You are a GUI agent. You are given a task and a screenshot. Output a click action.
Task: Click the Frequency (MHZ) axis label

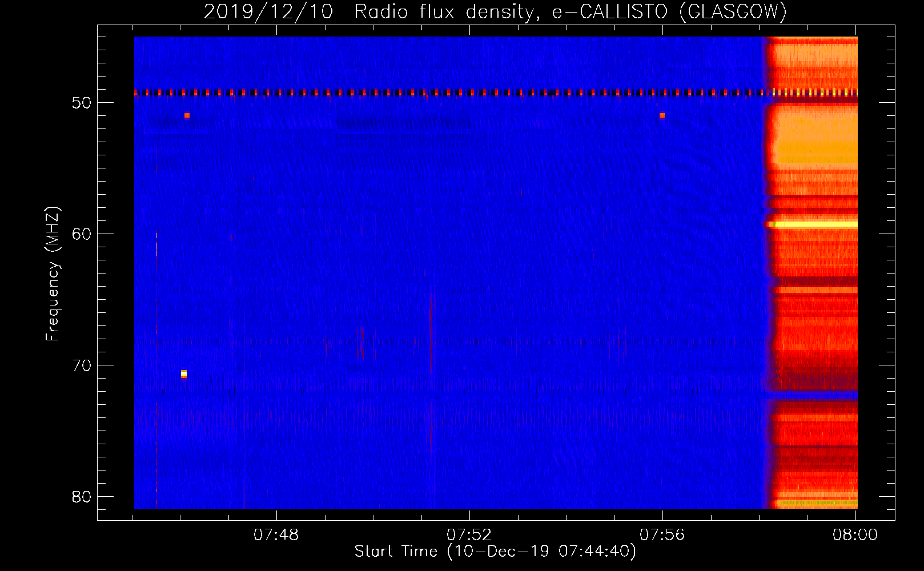click(53, 274)
